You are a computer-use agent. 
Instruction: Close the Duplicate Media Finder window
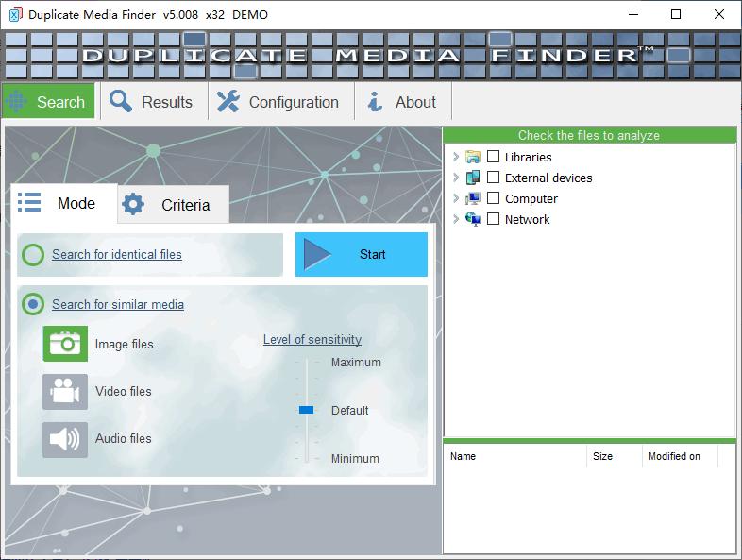coord(718,15)
